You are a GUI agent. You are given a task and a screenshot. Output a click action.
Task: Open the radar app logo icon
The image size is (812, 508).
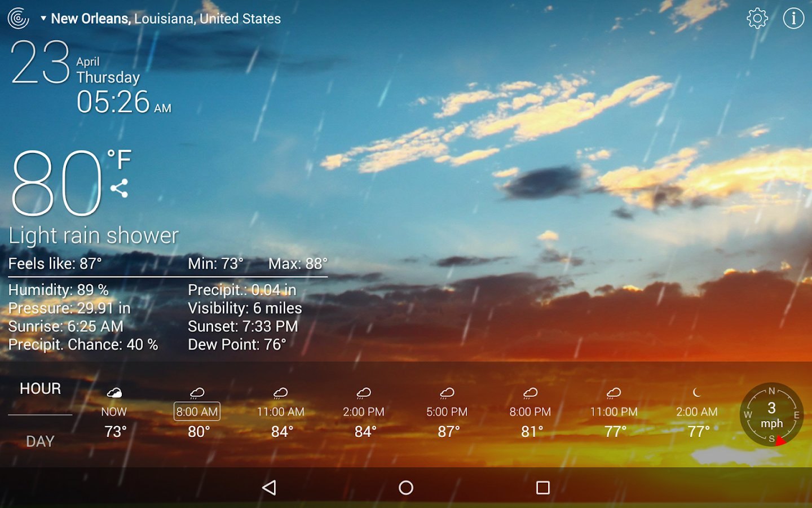point(19,19)
